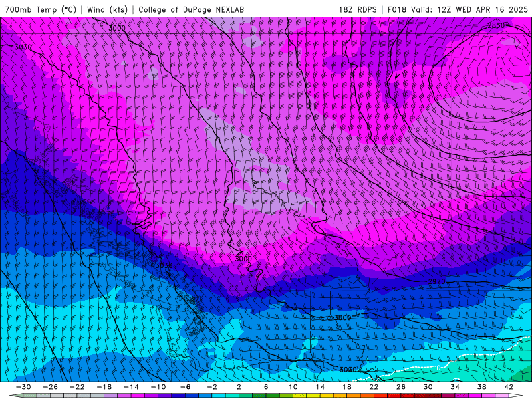Click the 14 color scale label
Screen dimensions: 532x399
pyautogui.click(x=320, y=387)
